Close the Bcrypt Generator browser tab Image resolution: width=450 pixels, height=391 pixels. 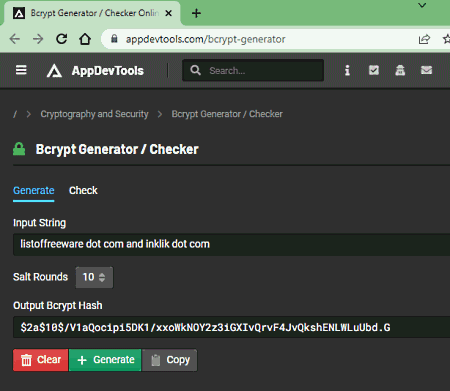tap(169, 13)
